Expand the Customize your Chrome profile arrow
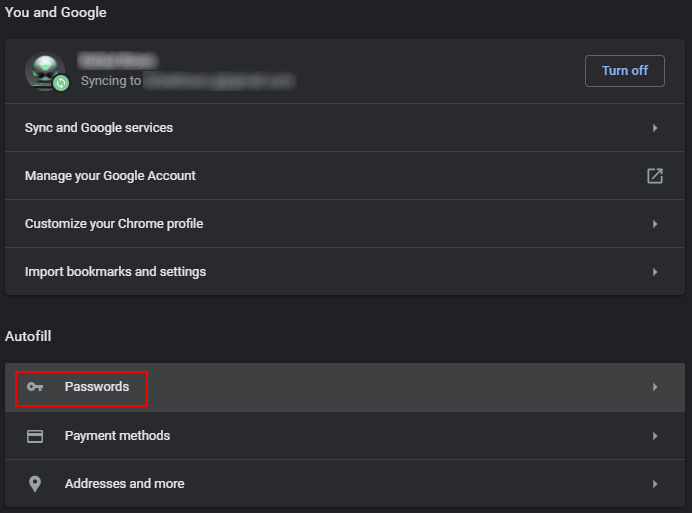This screenshot has height=513, width=692. tap(655, 224)
